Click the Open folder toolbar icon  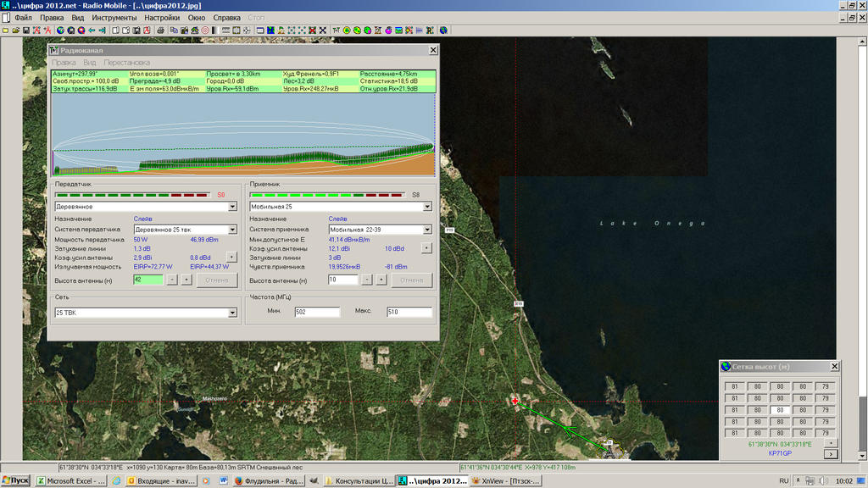(x=15, y=30)
